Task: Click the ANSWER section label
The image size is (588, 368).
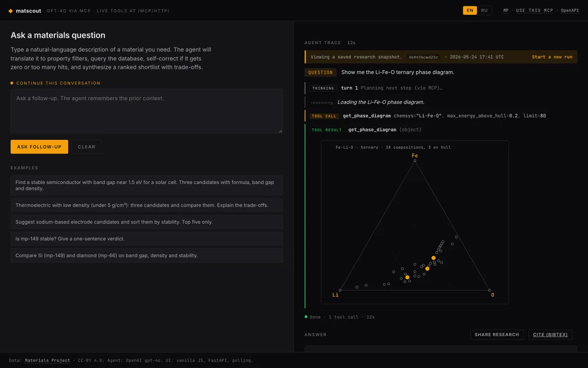Action: click(x=316, y=335)
